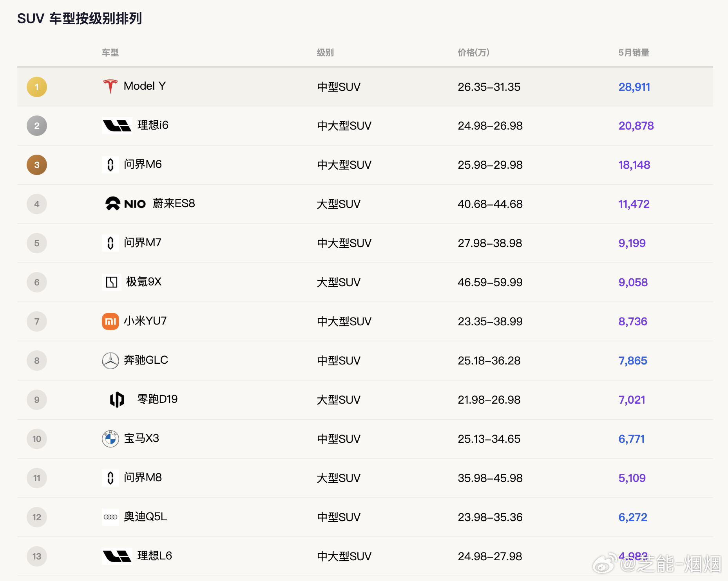This screenshot has height=581, width=728.
Task: Click the NIO logo beside 蔚来ES8
Action: 125,204
